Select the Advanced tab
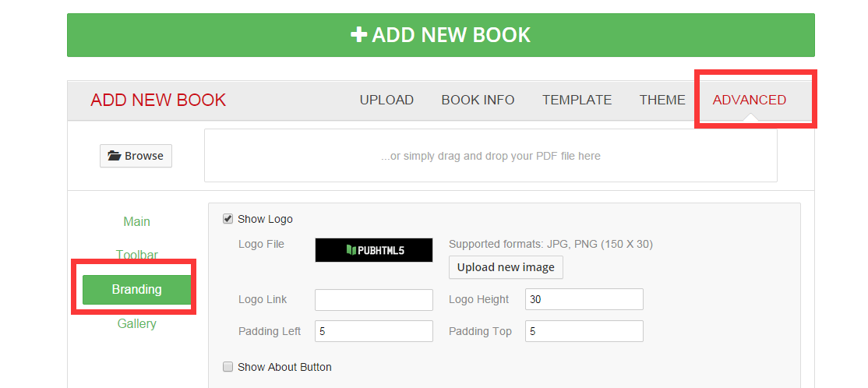Screen dimensions: 868x388 [x=749, y=101]
